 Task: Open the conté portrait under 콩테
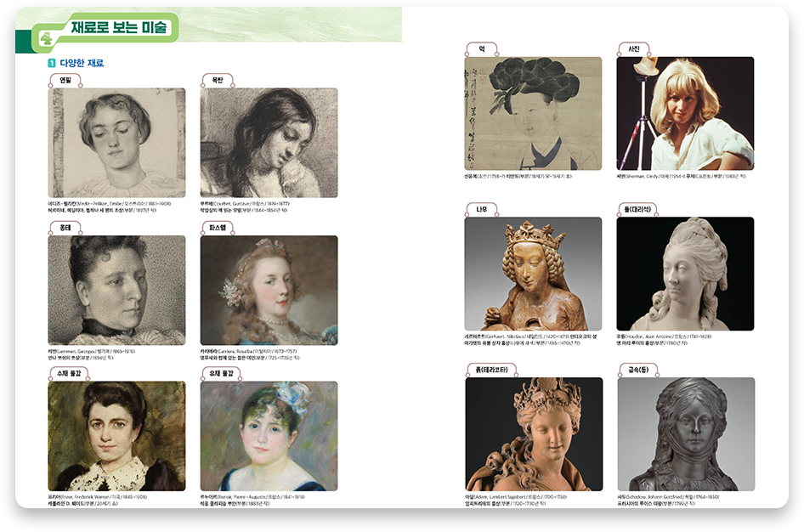(x=117, y=290)
